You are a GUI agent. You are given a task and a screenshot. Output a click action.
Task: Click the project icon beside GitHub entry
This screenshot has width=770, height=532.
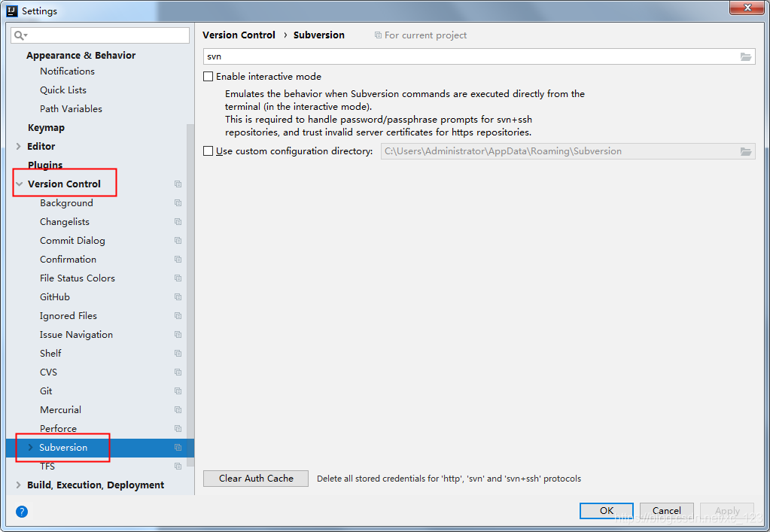178,296
